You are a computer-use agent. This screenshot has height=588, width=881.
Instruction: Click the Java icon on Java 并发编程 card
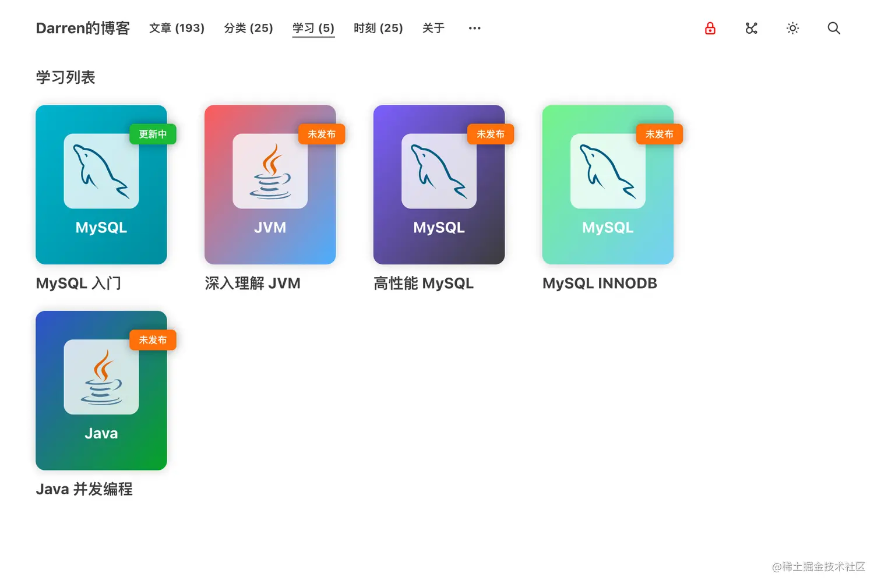pyautogui.click(x=101, y=377)
